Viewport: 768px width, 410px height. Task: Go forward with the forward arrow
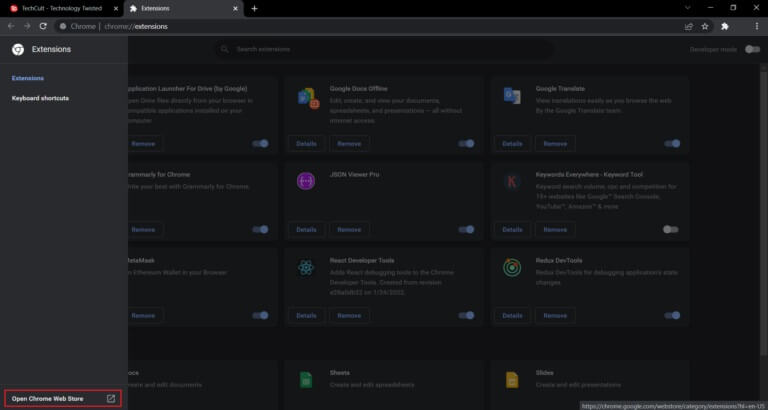pos(27,26)
